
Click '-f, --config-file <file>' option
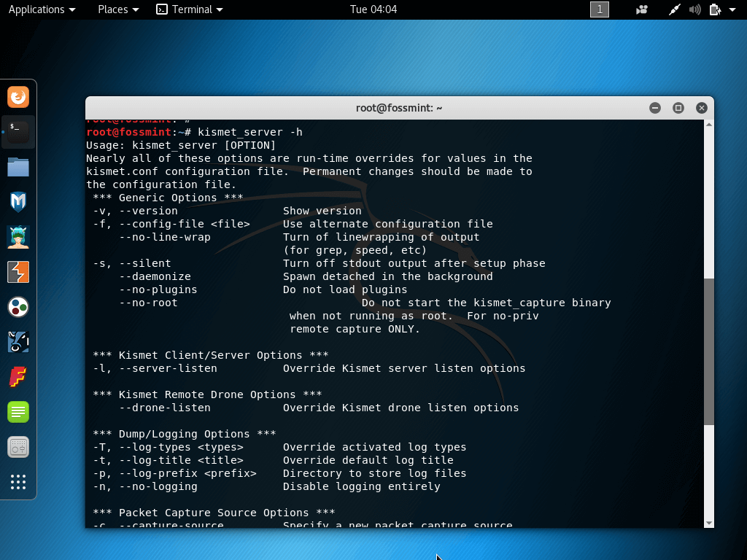tap(171, 224)
